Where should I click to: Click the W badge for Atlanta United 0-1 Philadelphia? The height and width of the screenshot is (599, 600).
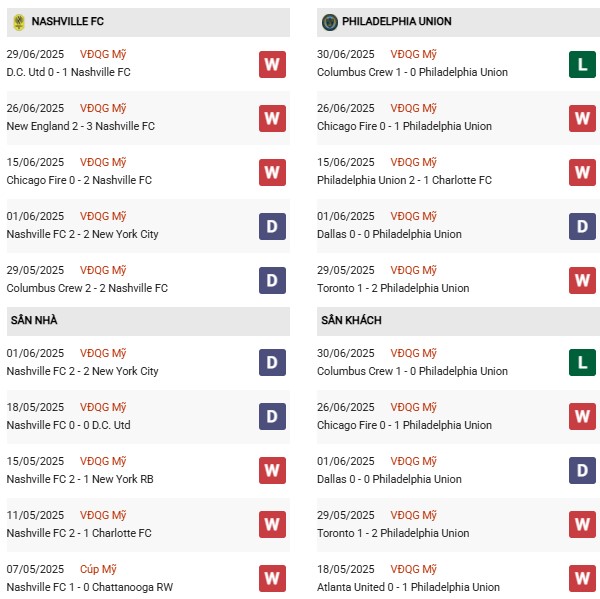pyautogui.click(x=582, y=578)
